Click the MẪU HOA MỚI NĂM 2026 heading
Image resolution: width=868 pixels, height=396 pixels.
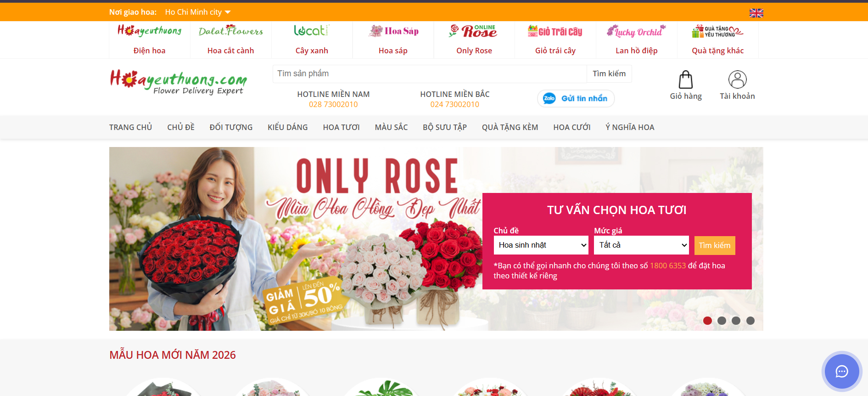[173, 355]
